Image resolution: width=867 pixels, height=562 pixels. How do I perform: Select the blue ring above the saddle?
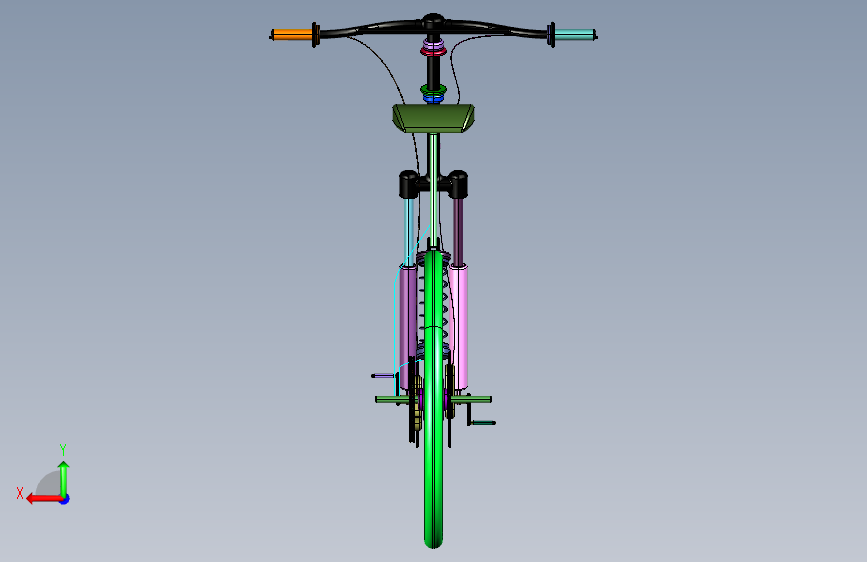[x=434, y=98]
